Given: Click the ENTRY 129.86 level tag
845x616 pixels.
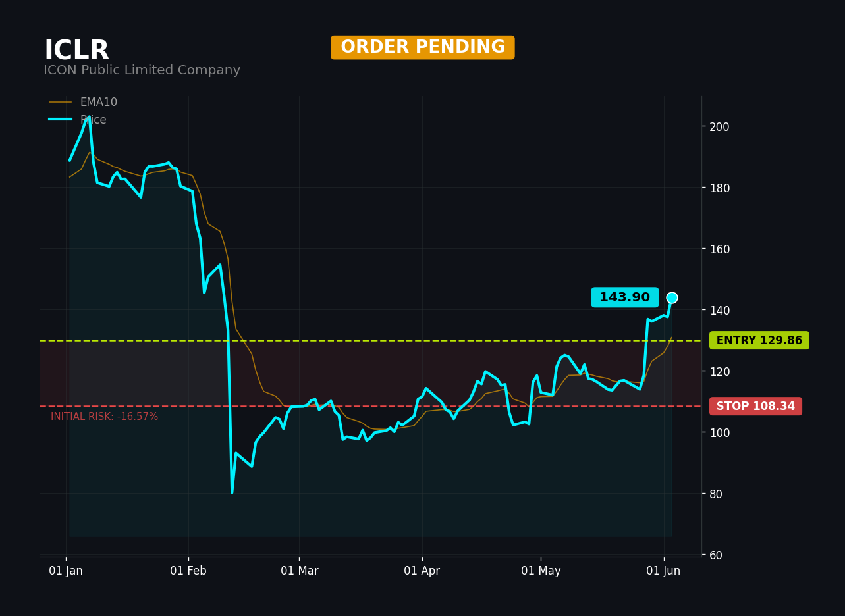Looking at the screenshot, I should click(759, 340).
